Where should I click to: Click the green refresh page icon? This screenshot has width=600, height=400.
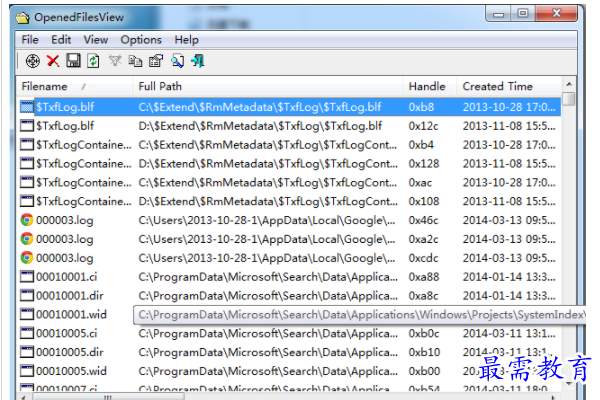(93, 61)
